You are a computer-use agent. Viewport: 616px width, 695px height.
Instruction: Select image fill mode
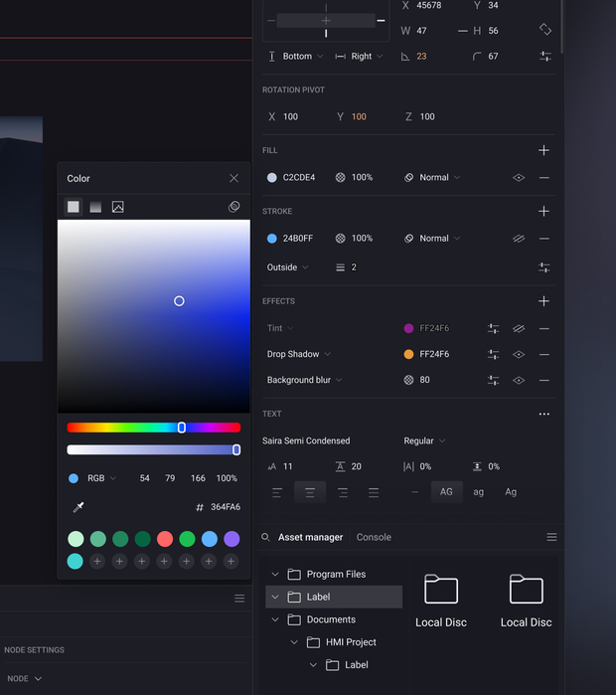tap(118, 207)
